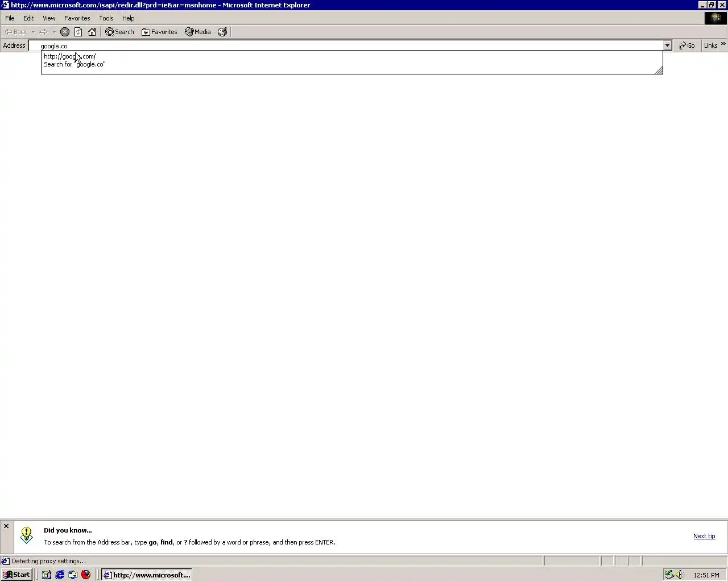Screen dimensions: 728x582
Task: Open the Search pane from toolbar
Action: [x=120, y=32]
